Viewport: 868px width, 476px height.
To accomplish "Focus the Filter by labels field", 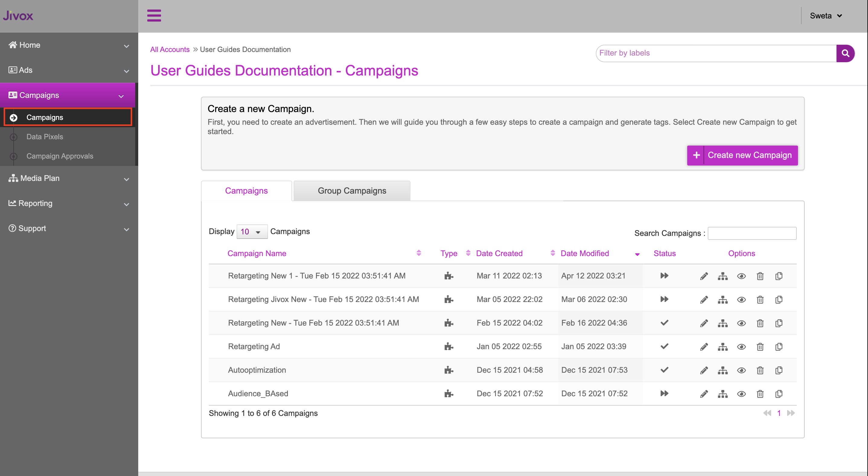I will (x=716, y=53).
